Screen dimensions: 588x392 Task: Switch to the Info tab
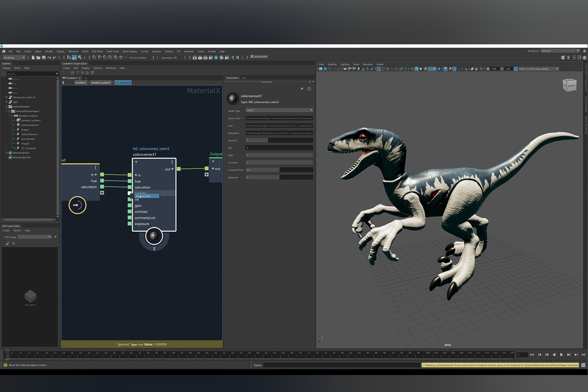[x=244, y=78]
